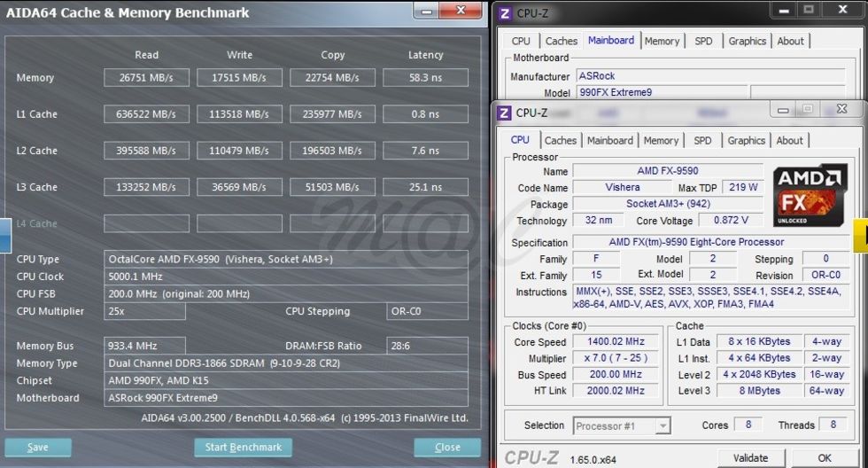Close the front CPU-Z processor window
The image size is (868, 468).
tap(841, 109)
